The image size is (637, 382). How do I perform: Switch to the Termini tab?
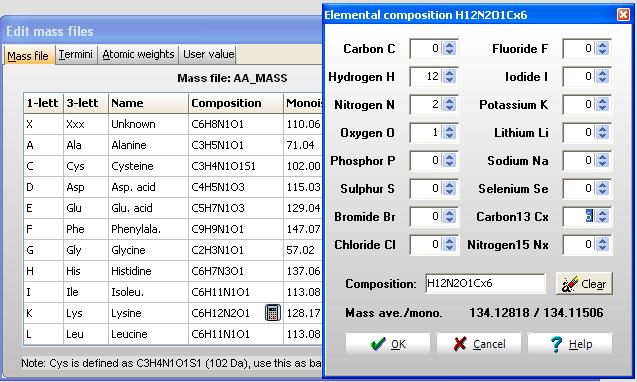pyautogui.click(x=76, y=54)
